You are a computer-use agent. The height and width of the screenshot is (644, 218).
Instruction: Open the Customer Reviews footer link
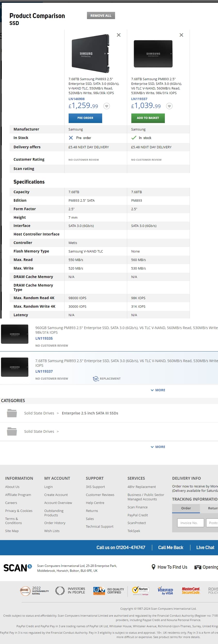click(x=100, y=495)
